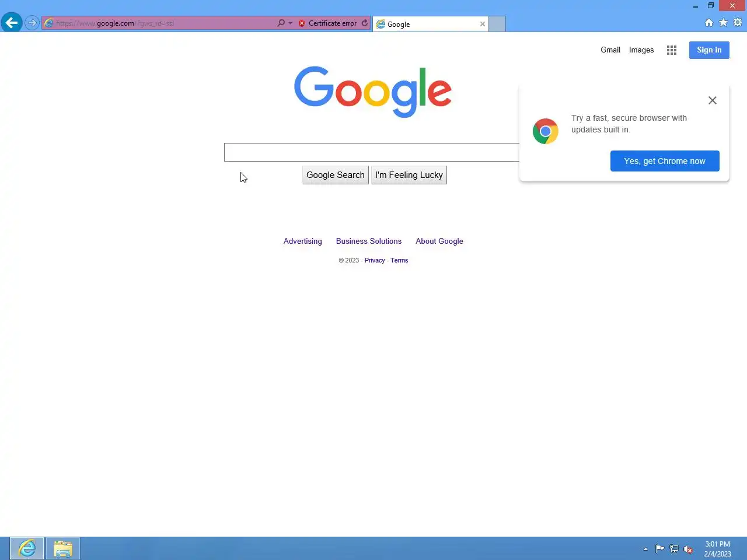The width and height of the screenshot is (747, 560).
Task: Go back using the browser back arrow
Action: click(12, 23)
